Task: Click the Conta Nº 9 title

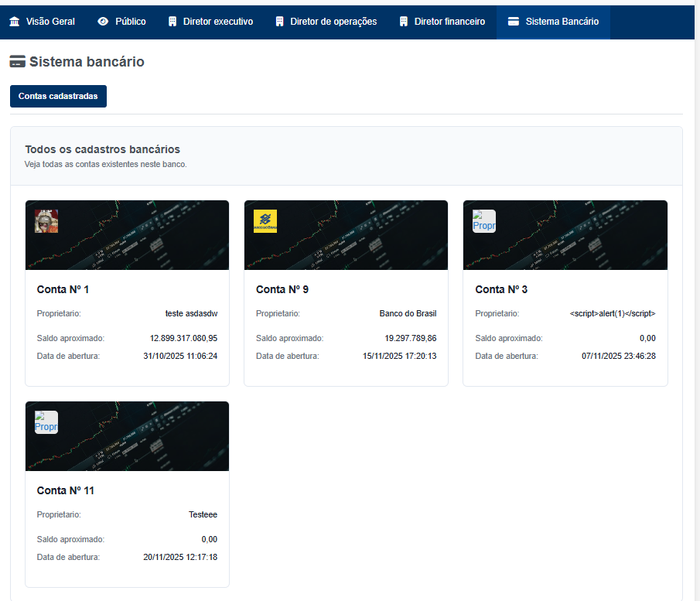Action: (x=282, y=289)
